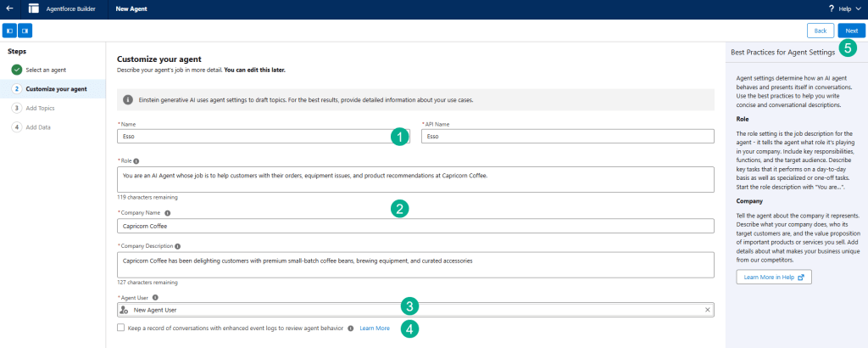Open the Help dropdown menu

pos(843,8)
